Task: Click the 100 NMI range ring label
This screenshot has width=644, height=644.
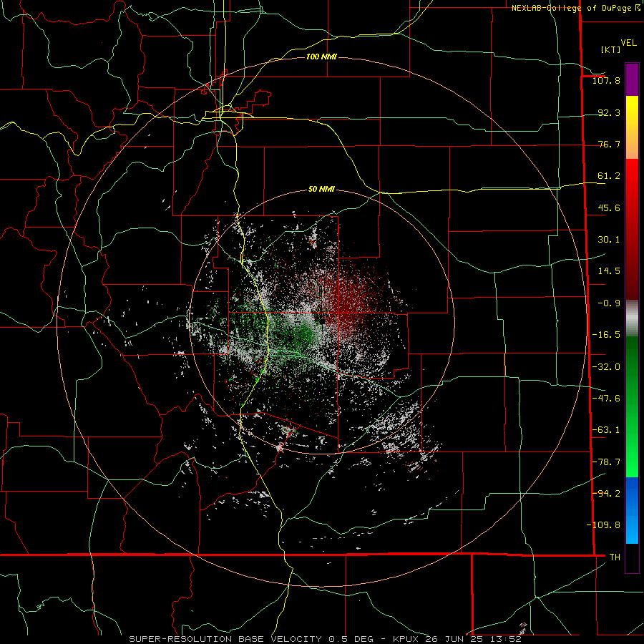Action: point(321,57)
